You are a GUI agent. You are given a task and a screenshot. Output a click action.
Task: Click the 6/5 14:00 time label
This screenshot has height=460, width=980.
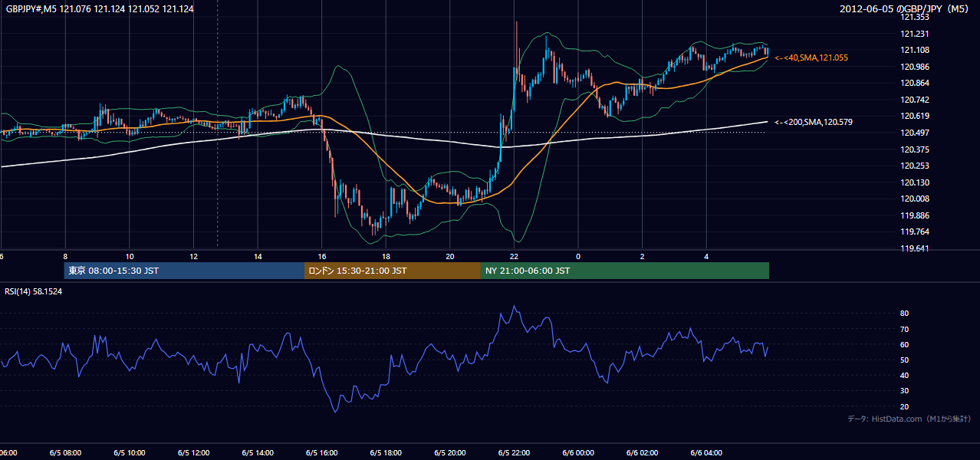258,453
